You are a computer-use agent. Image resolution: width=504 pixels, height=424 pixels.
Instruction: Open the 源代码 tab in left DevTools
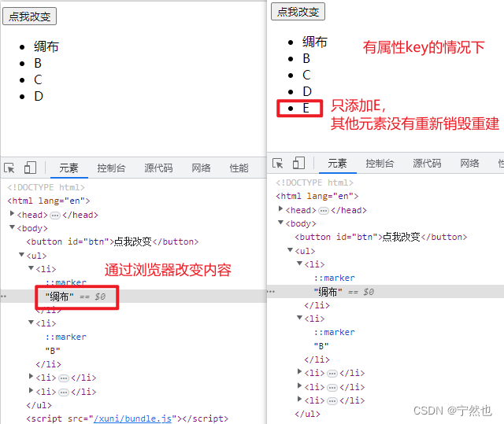(158, 168)
